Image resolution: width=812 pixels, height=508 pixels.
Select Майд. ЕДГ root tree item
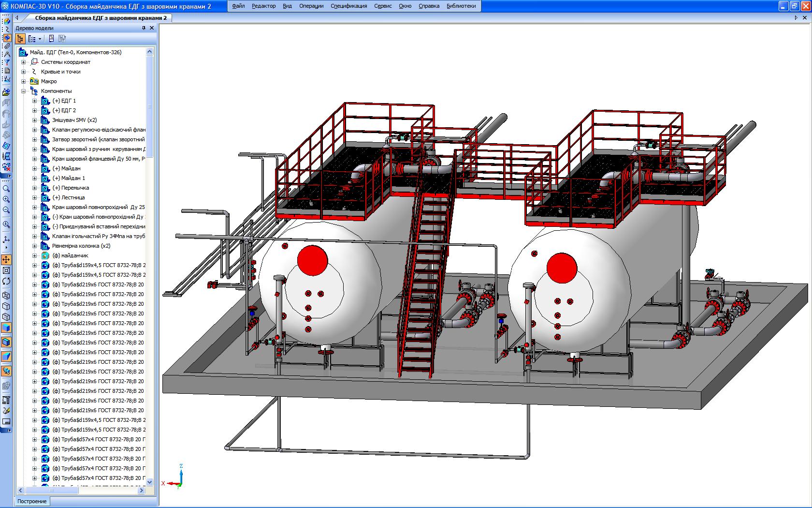click(x=75, y=52)
